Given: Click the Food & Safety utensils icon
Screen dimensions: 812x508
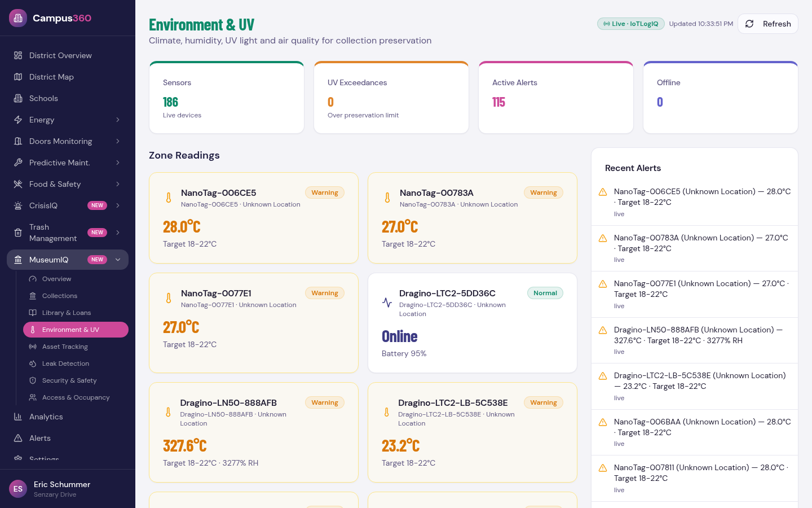Looking at the screenshot, I should click(18, 184).
